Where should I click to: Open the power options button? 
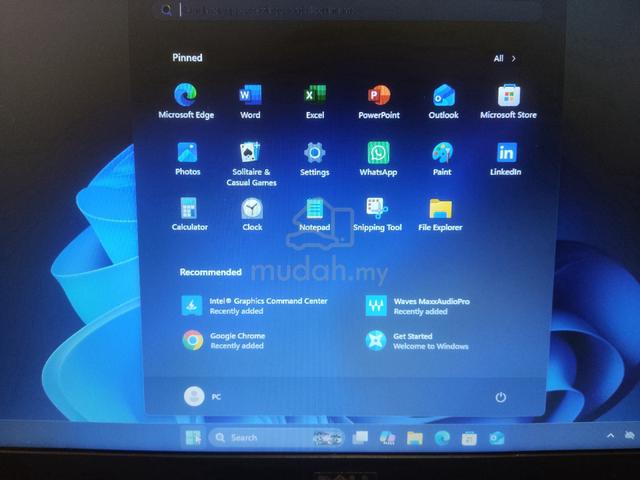pyautogui.click(x=501, y=397)
